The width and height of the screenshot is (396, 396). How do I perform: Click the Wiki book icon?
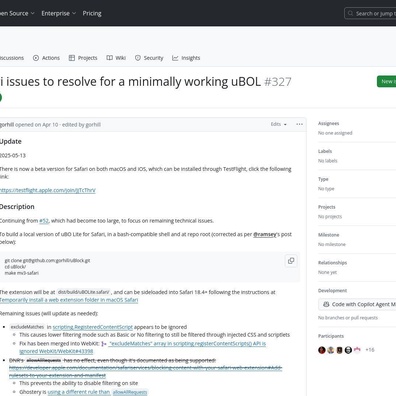coord(109,58)
